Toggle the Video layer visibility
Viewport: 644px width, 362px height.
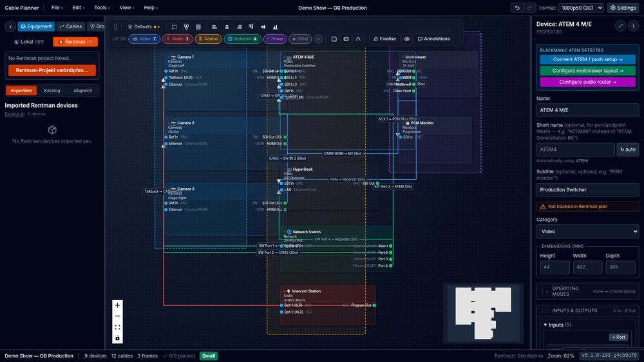[x=144, y=39]
